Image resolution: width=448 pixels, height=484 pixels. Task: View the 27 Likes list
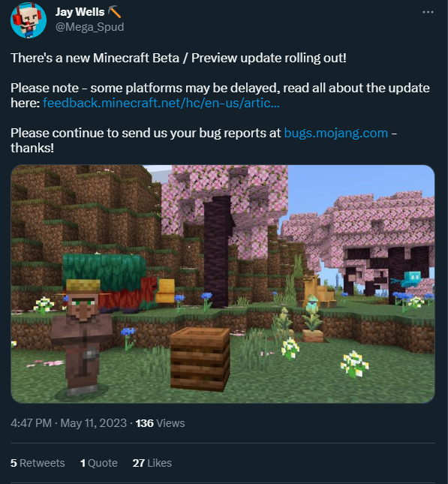152,463
